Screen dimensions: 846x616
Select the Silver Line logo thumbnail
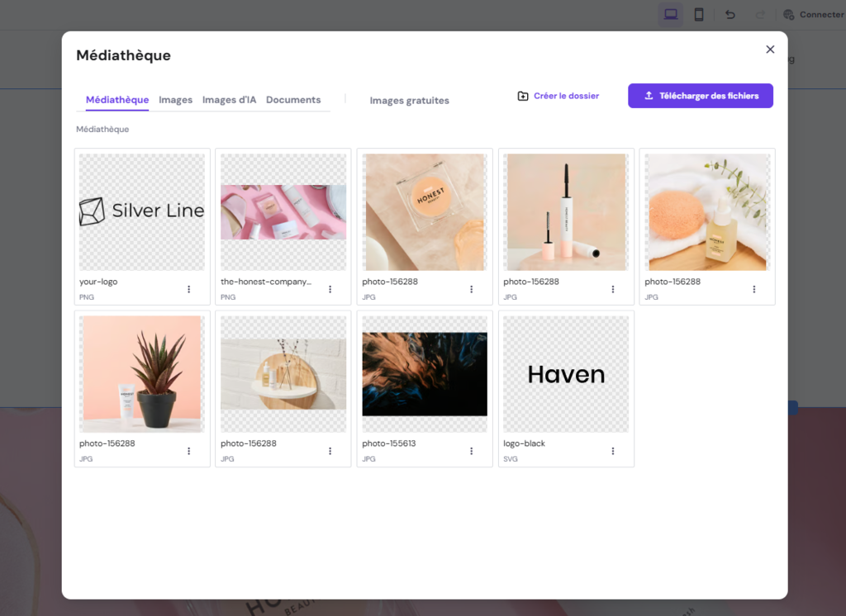pos(141,211)
